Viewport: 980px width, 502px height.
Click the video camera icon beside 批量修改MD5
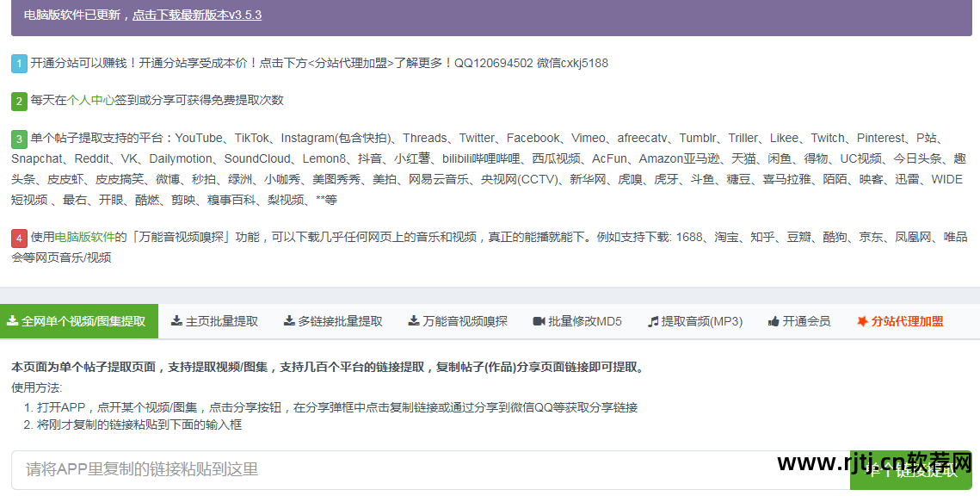(539, 320)
